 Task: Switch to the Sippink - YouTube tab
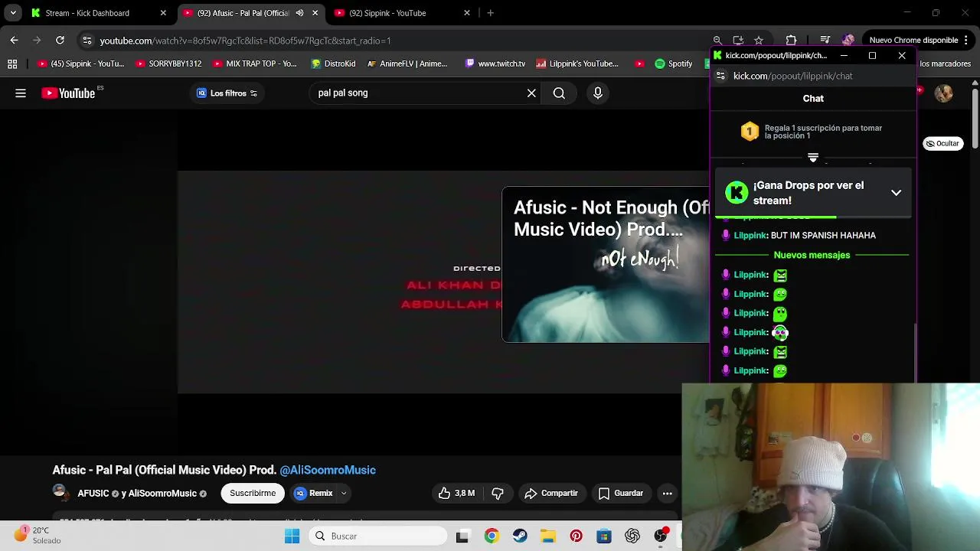403,13
